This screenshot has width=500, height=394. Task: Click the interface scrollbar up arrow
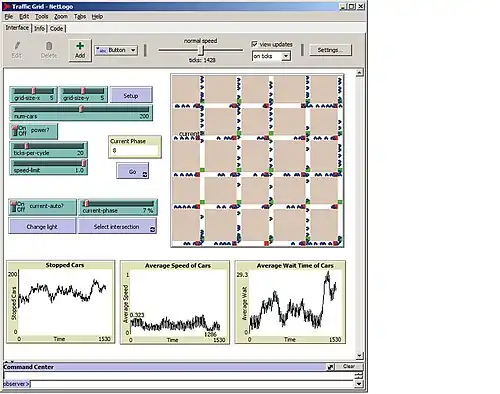coord(359,73)
